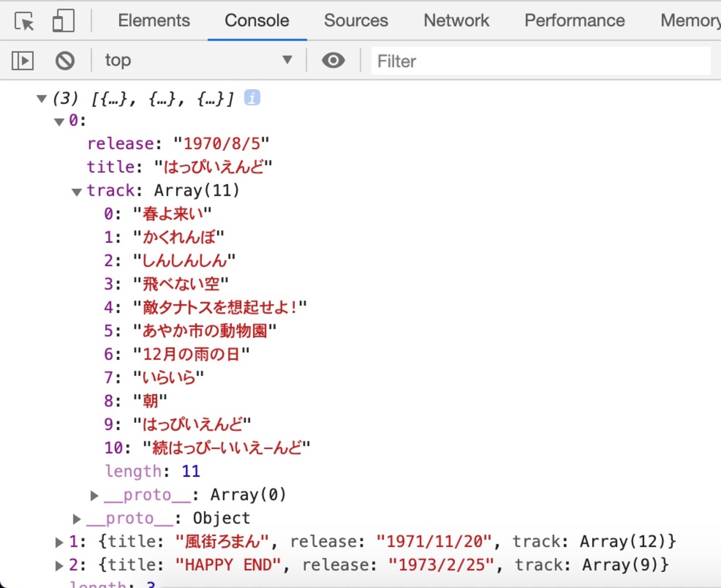Open the top context selector dropdown
The width and height of the screenshot is (721, 588).
click(199, 60)
